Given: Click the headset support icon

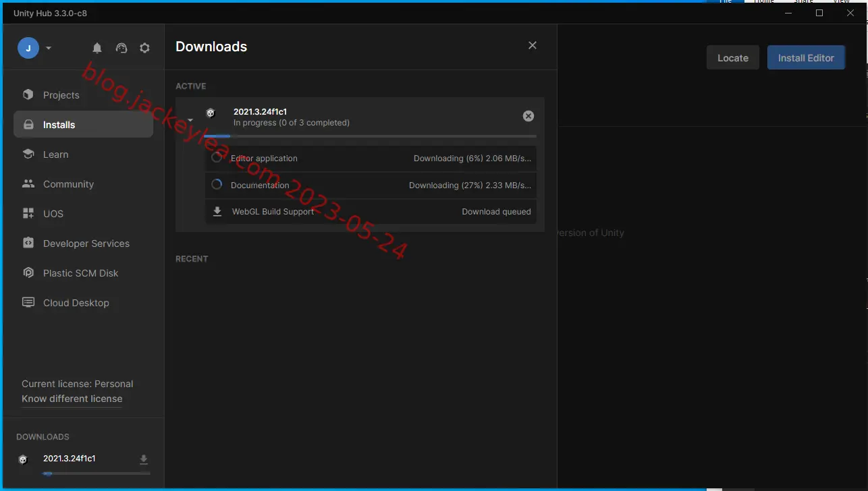Looking at the screenshot, I should click(121, 48).
